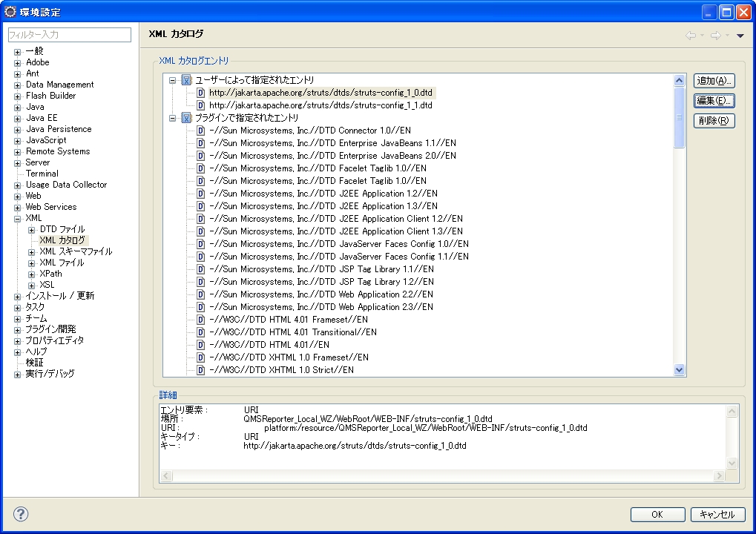Collapse the プラグインで指定されたエントリ node

point(172,118)
